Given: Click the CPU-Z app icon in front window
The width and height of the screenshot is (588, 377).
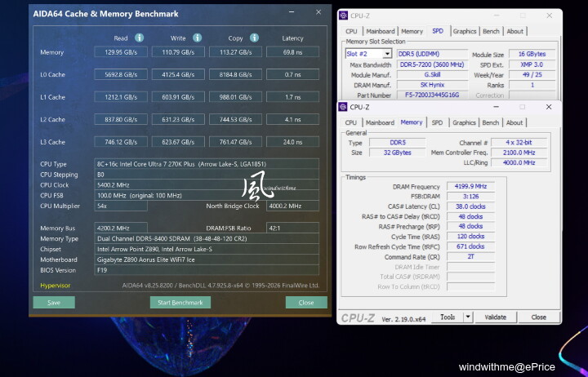Looking at the screenshot, I should tap(343, 107).
